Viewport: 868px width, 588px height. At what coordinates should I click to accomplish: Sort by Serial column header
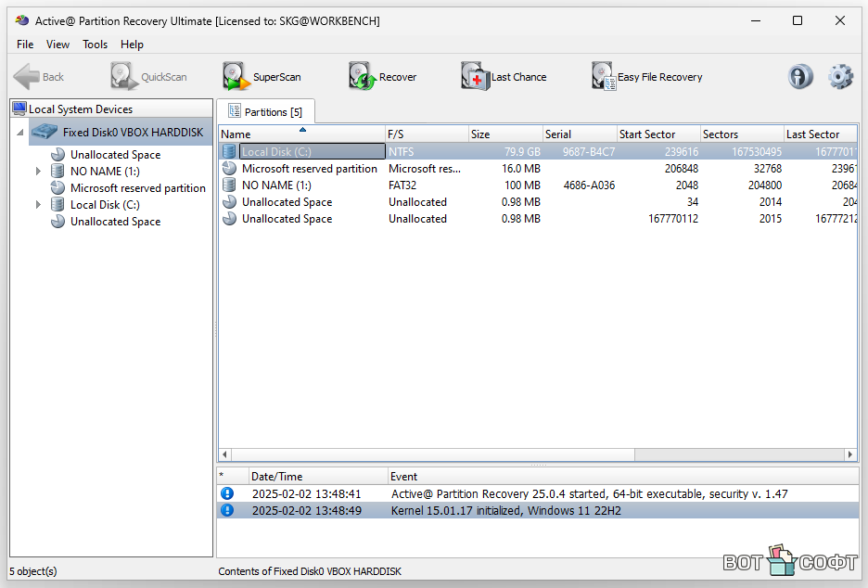pos(580,134)
